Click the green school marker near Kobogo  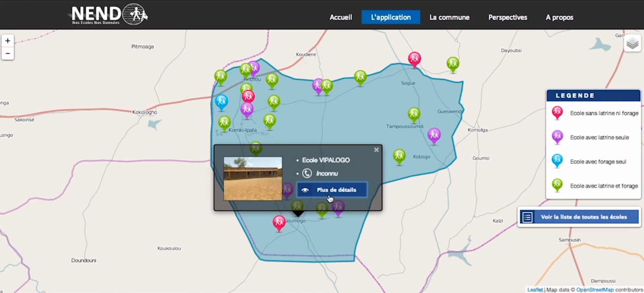[x=399, y=156]
